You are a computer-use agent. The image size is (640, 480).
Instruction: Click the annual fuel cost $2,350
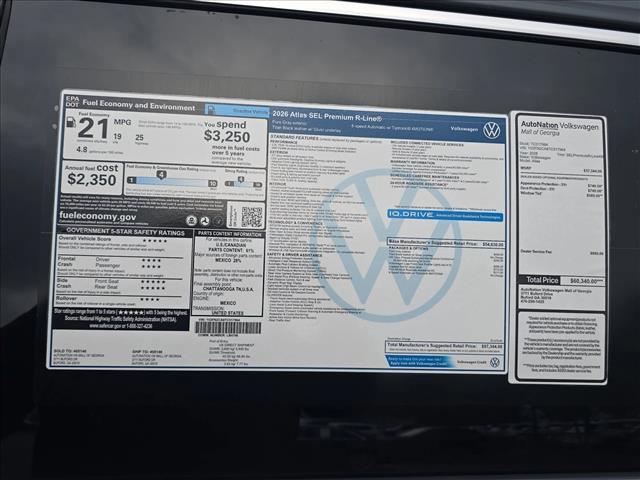[x=92, y=179]
